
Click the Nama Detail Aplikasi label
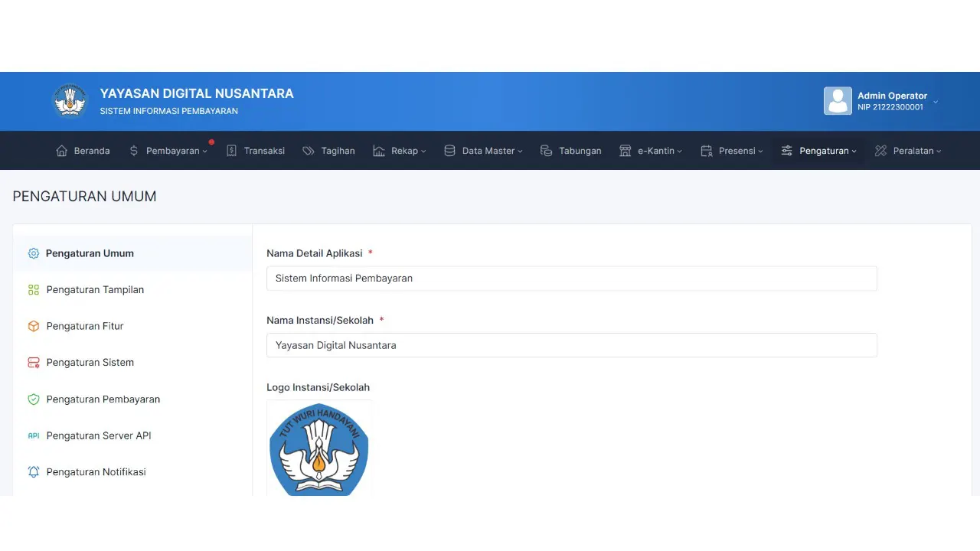(x=315, y=253)
